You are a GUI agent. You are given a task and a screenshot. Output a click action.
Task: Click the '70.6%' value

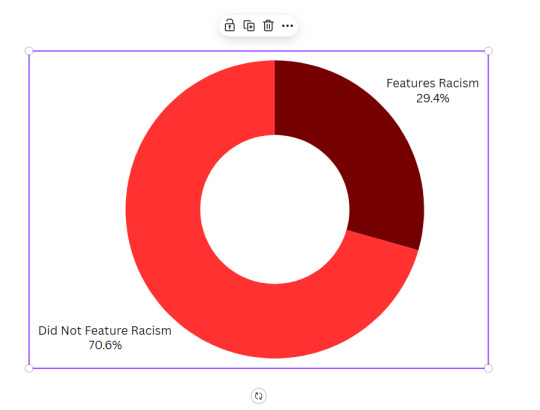coord(105,345)
